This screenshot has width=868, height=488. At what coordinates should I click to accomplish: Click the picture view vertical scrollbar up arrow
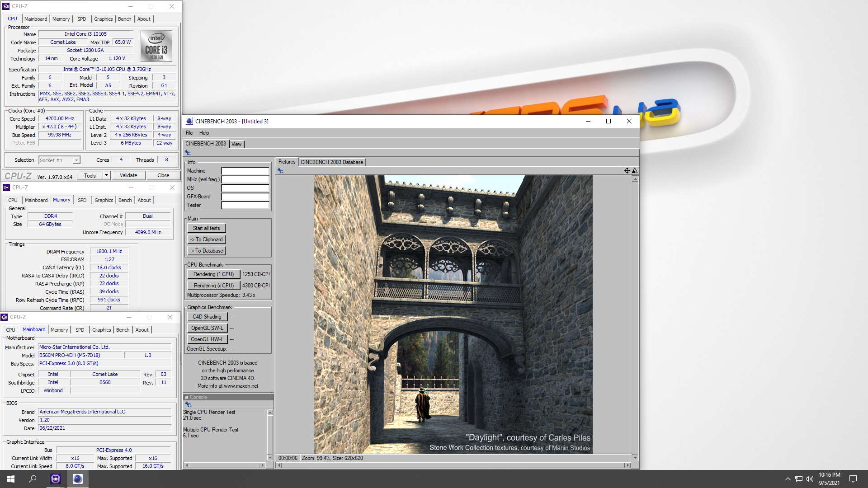tap(635, 179)
